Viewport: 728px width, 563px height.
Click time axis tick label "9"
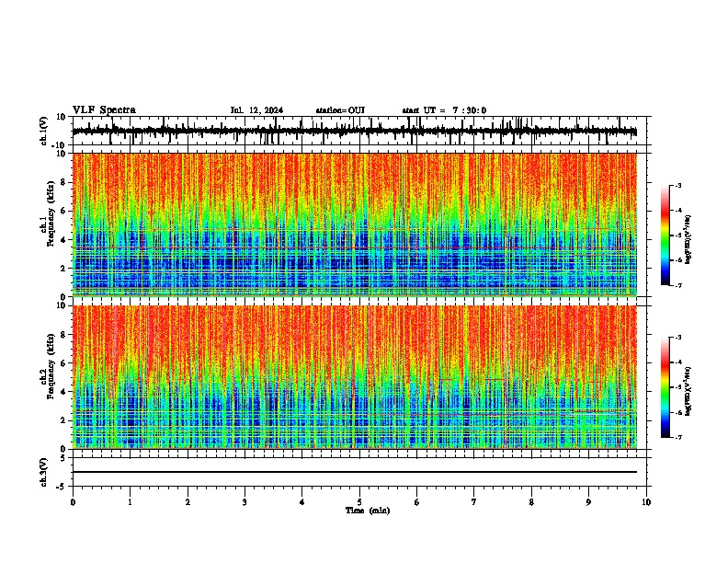click(588, 502)
